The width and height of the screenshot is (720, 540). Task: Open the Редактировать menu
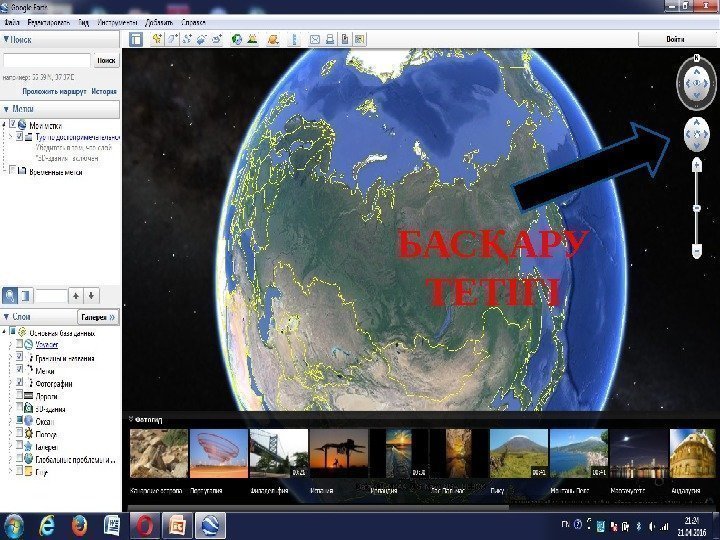coord(49,22)
